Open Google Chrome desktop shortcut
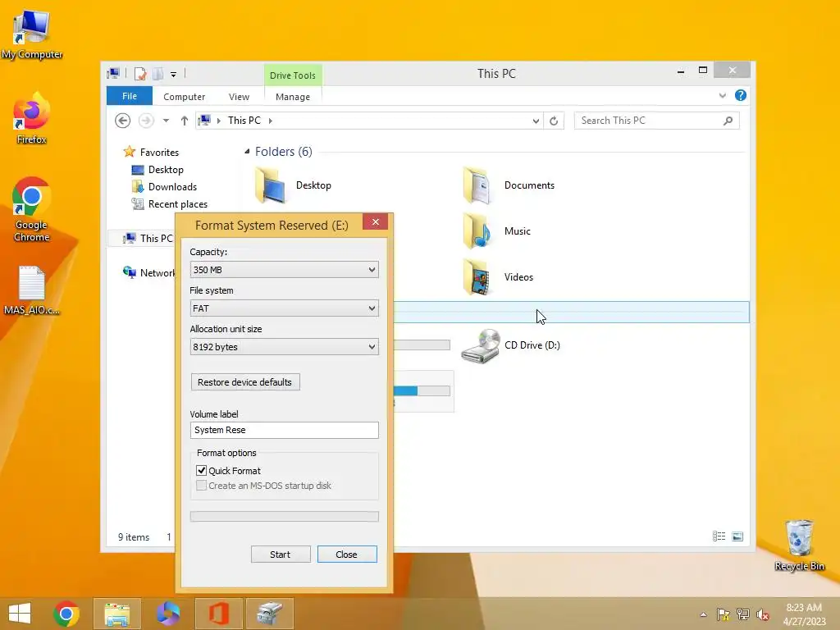Image resolution: width=840 pixels, height=630 pixels. coord(31,209)
